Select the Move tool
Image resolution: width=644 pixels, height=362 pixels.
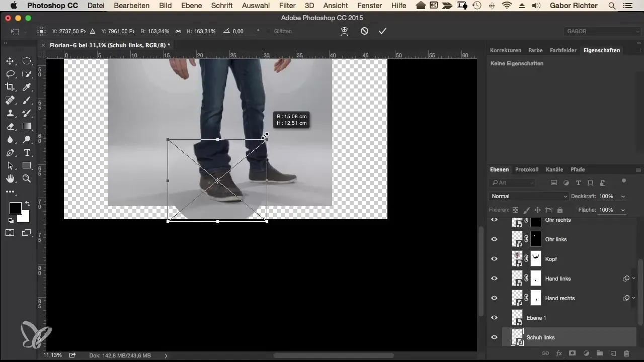pyautogui.click(x=10, y=61)
